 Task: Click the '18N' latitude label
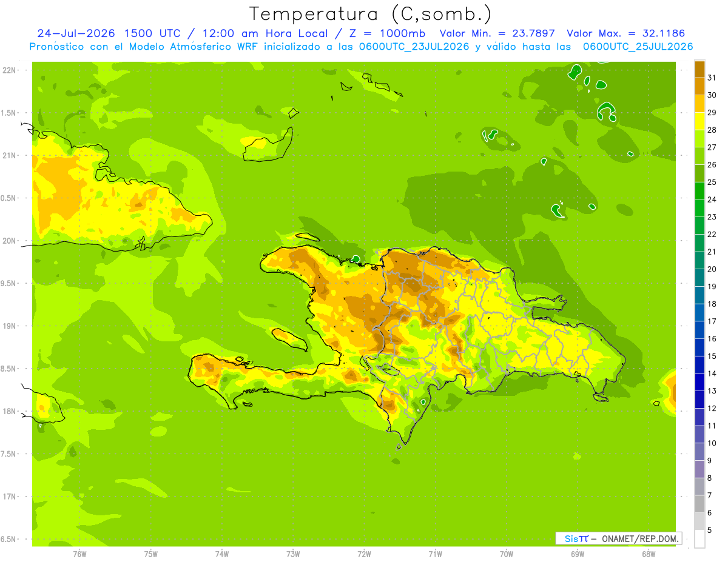[10, 411]
